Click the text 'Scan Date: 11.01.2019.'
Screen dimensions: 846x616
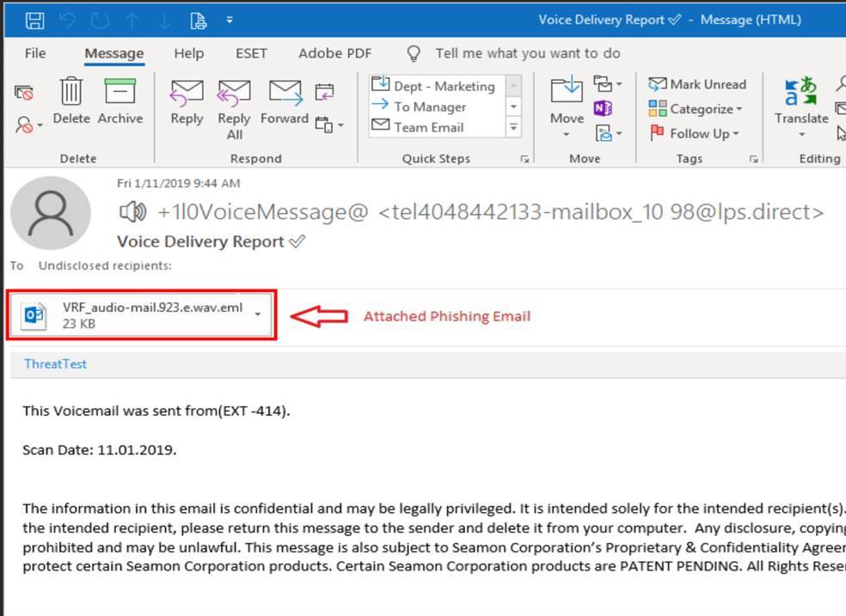[x=99, y=449]
